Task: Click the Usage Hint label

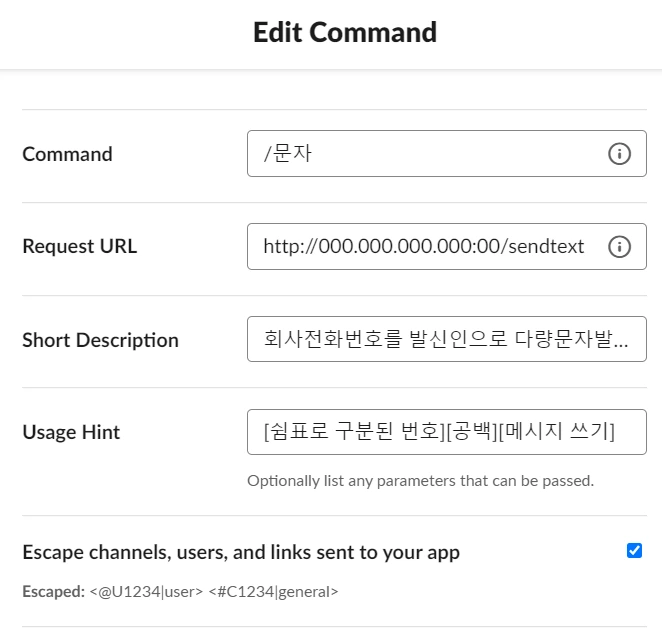Action: tap(71, 433)
